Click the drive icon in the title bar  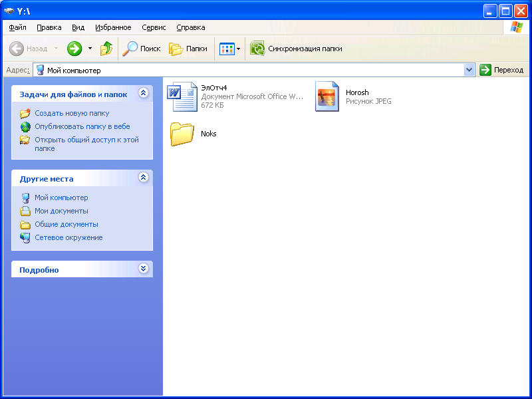[9, 11]
